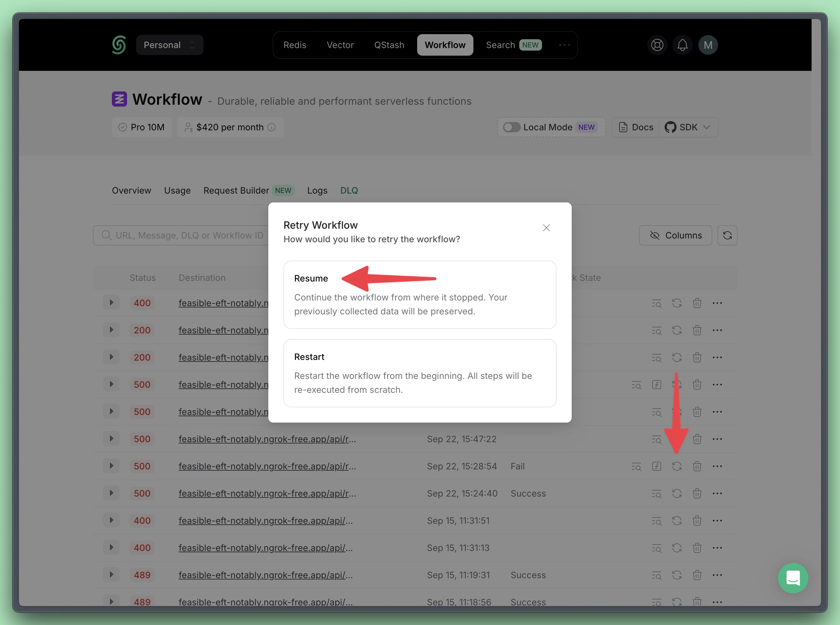Click the Upstash logo icon
The height and width of the screenshot is (625, 840).
pyautogui.click(x=119, y=45)
